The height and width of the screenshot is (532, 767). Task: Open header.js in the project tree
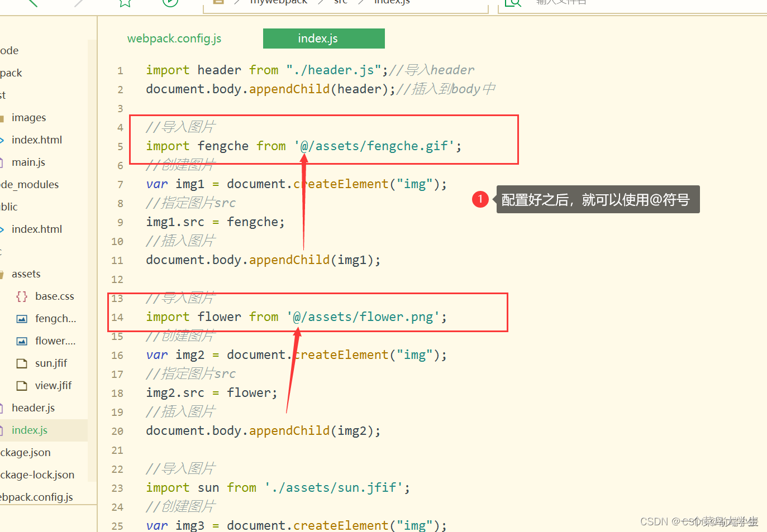33,408
